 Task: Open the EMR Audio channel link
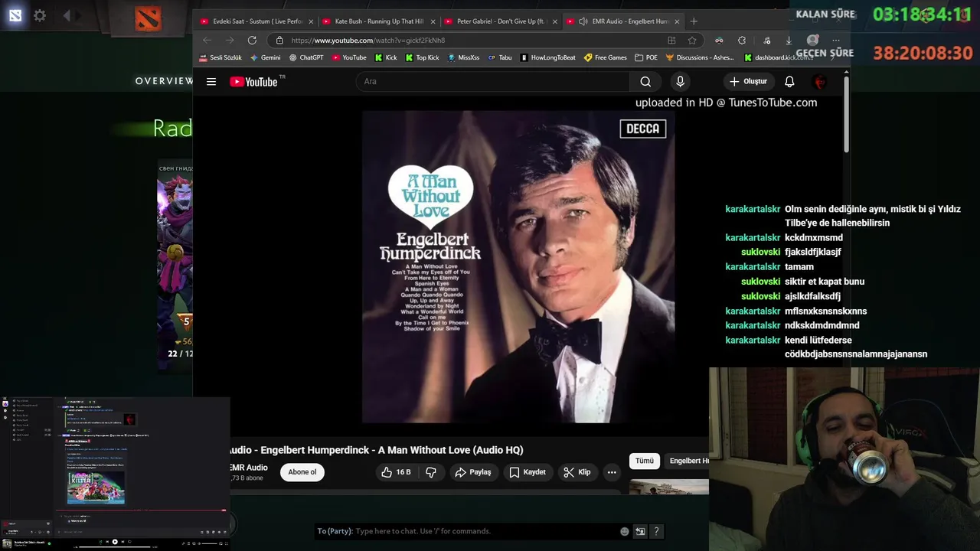click(248, 468)
